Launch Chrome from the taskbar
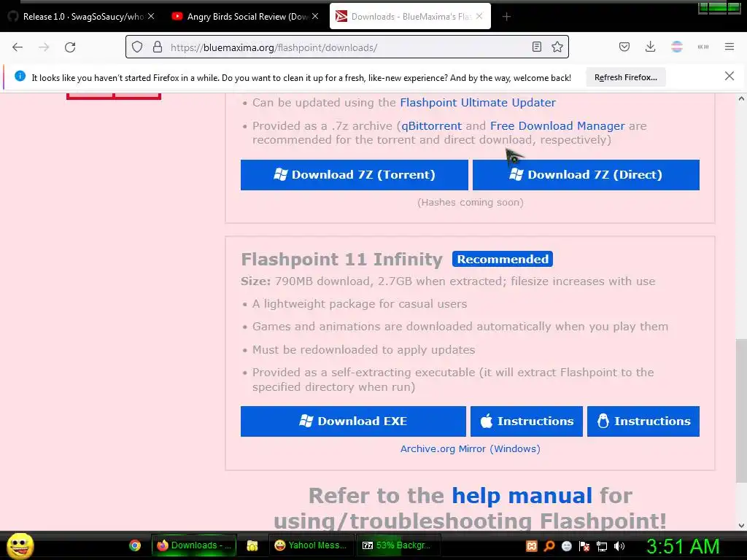Viewport: 747px width, 560px height. click(135, 545)
